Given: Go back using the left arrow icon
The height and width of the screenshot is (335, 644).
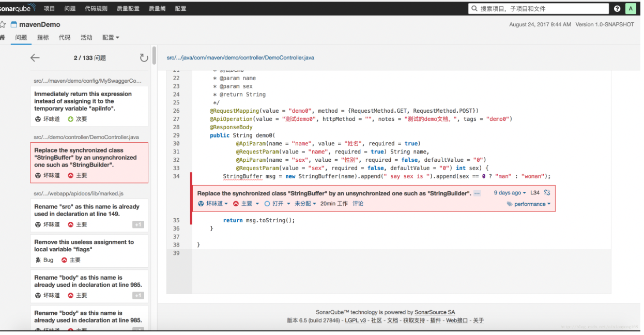Looking at the screenshot, I should pyautogui.click(x=35, y=58).
